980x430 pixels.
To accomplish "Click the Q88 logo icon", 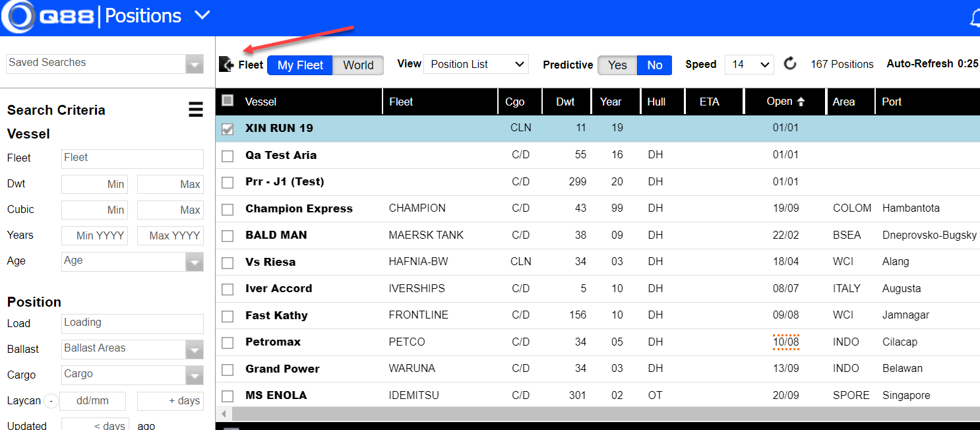I will point(18,17).
